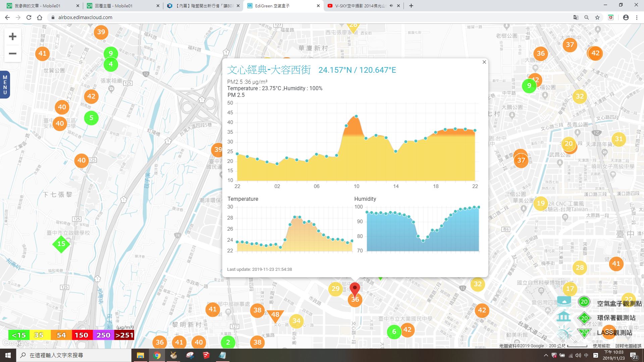Click the 空氣盒子觀測點 legend label
This screenshot has height=362, width=644.
tap(619, 303)
